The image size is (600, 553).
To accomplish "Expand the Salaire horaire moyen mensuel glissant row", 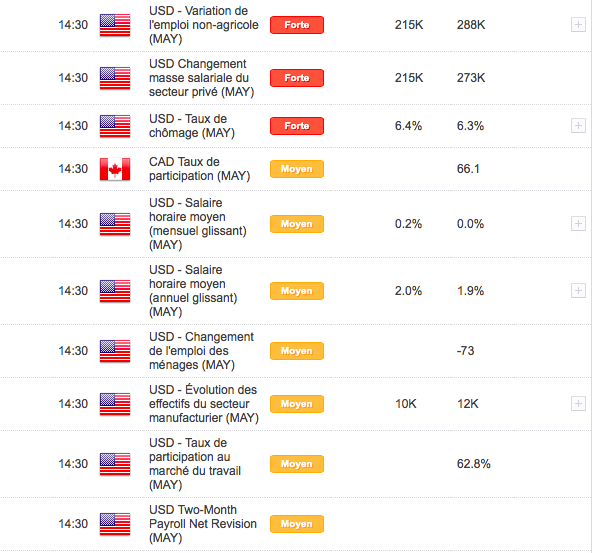I will coord(578,224).
